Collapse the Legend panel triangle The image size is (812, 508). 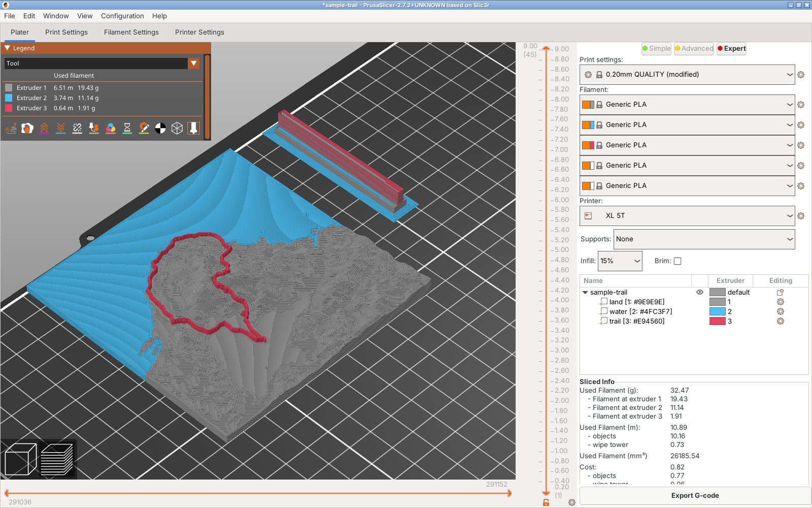[7, 48]
